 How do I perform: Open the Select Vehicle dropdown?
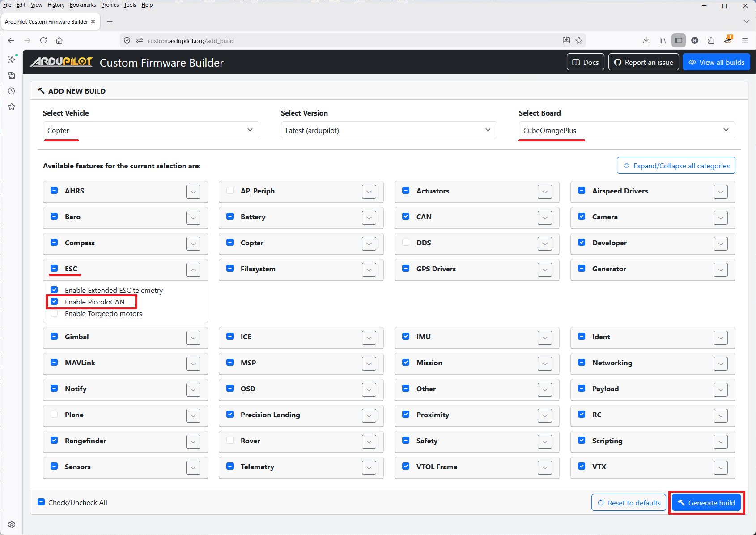151,130
